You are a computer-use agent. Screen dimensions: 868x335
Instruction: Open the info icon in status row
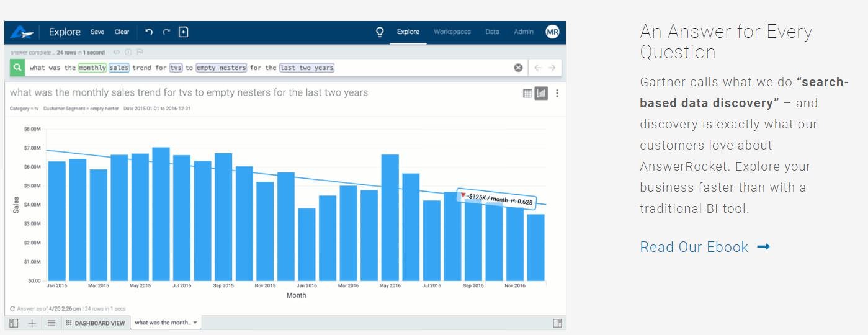click(128, 52)
